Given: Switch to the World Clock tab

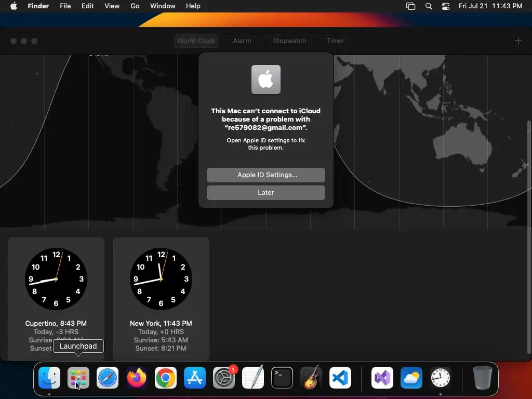Looking at the screenshot, I should (x=196, y=41).
